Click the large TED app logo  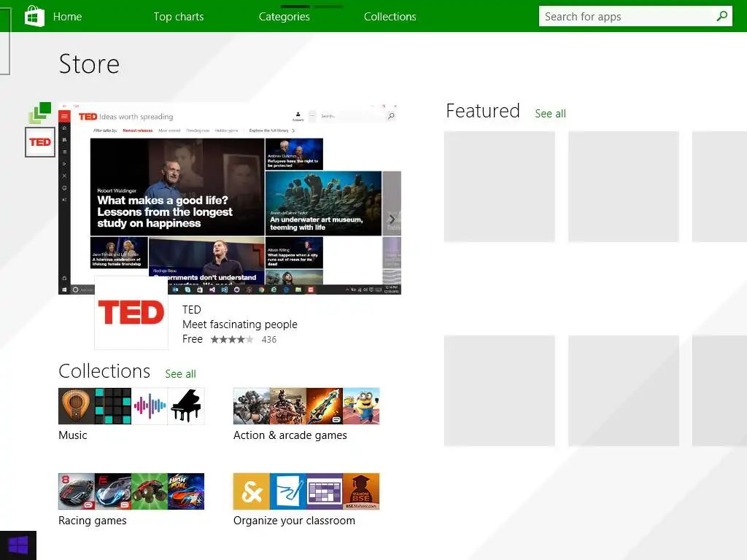[x=131, y=313]
